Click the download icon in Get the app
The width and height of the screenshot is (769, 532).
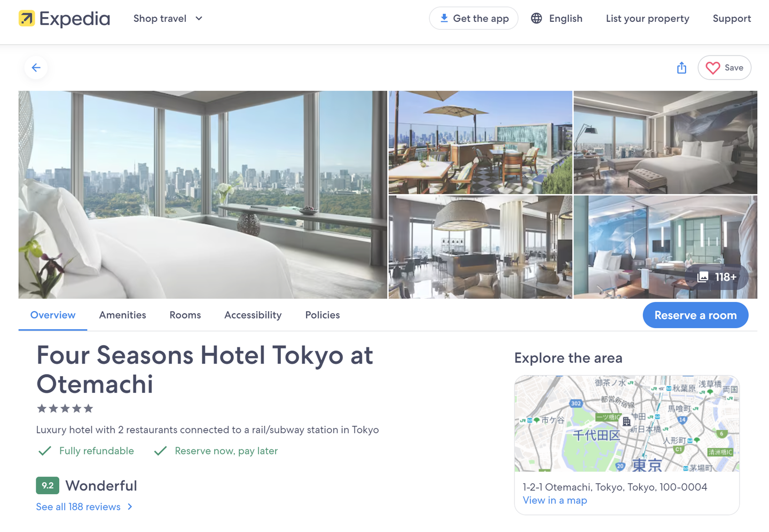tap(444, 18)
